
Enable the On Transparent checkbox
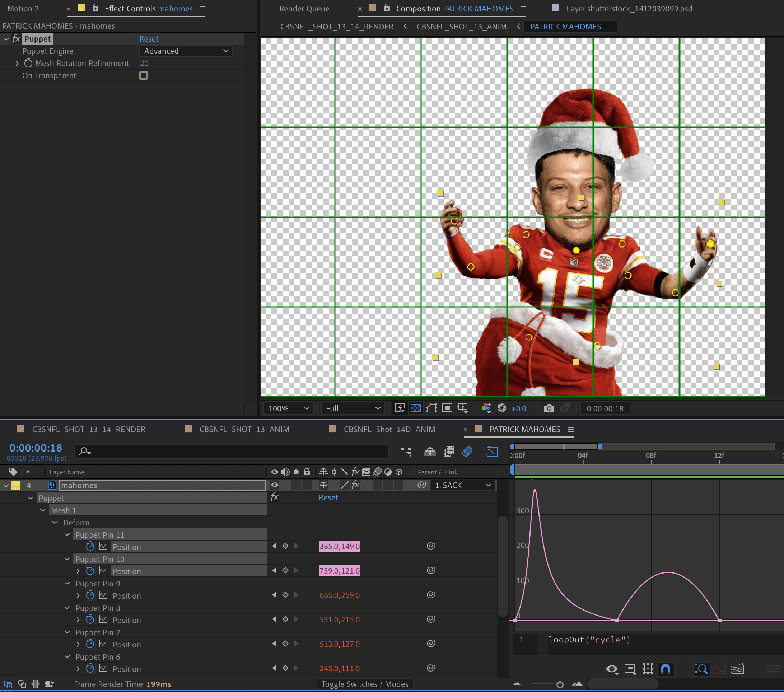pyautogui.click(x=144, y=76)
